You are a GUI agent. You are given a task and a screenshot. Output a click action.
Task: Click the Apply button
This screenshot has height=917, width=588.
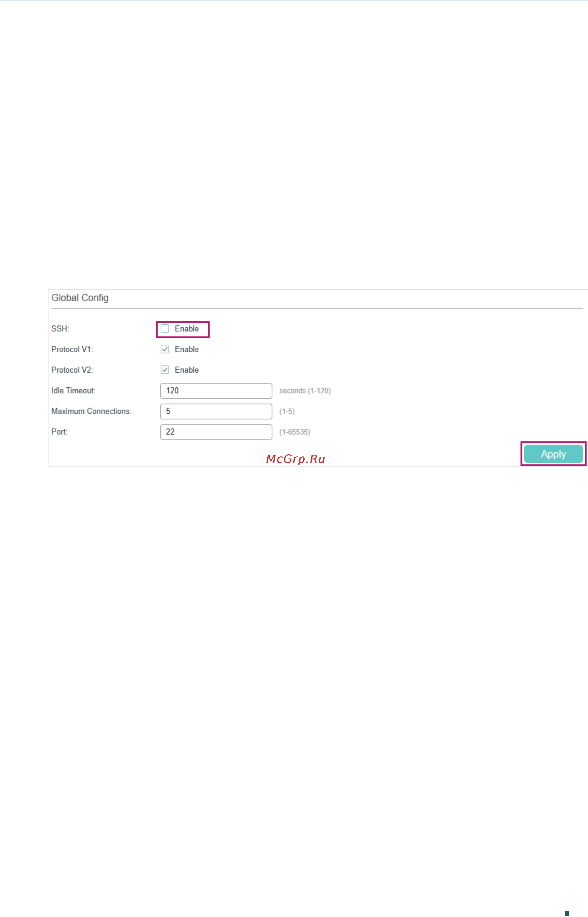pos(553,454)
